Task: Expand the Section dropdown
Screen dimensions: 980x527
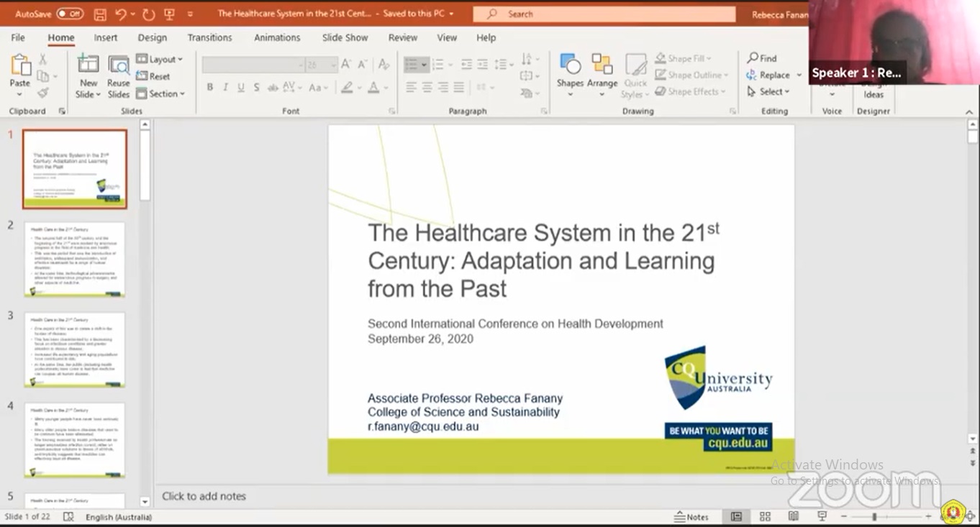Action: click(x=160, y=93)
